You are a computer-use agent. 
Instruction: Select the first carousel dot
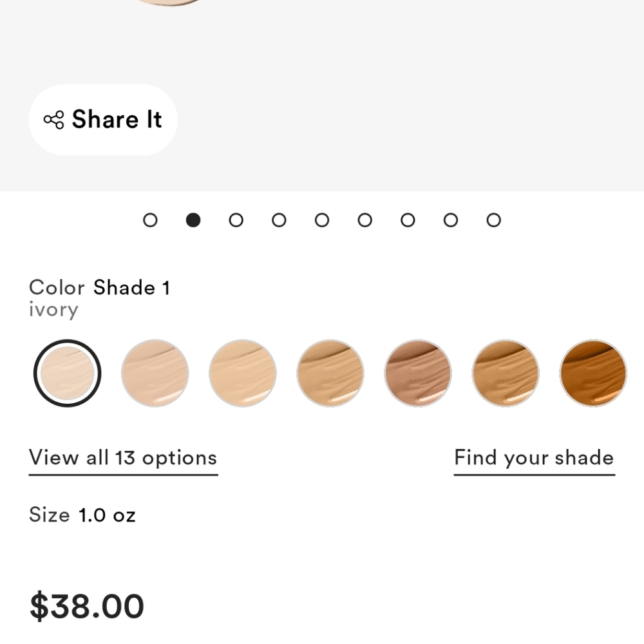(150, 220)
